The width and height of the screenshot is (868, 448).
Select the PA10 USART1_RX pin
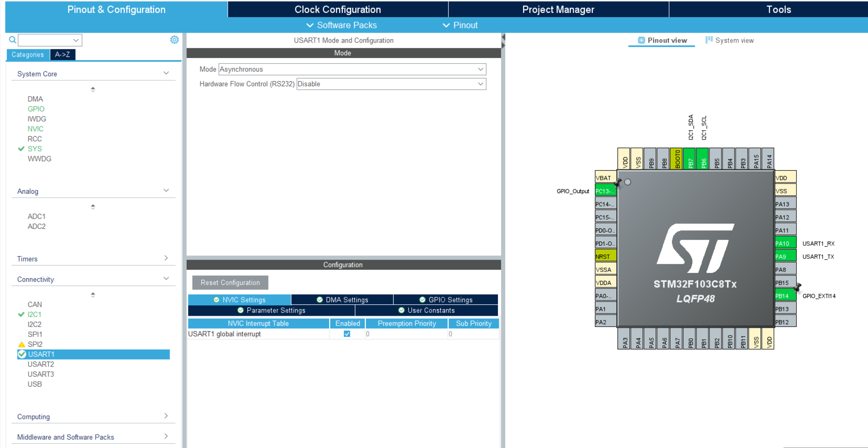tap(786, 244)
